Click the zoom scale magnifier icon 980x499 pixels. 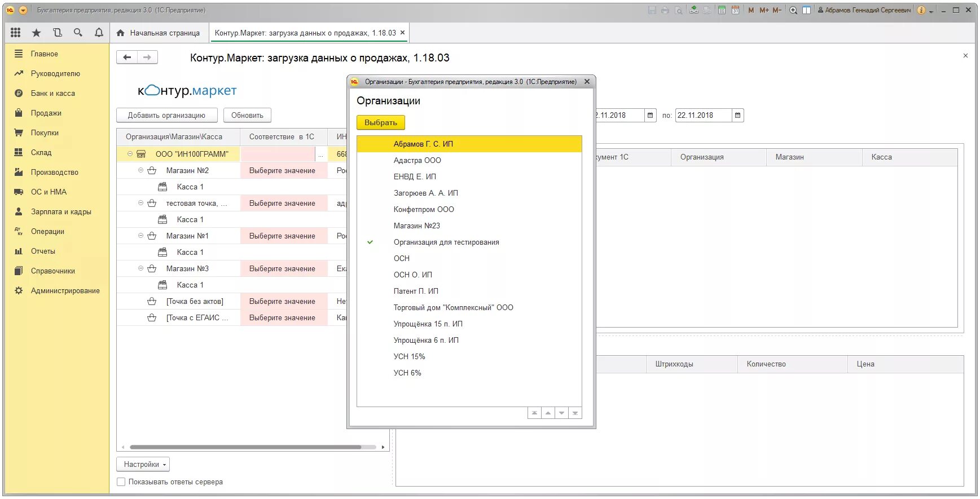click(x=793, y=10)
